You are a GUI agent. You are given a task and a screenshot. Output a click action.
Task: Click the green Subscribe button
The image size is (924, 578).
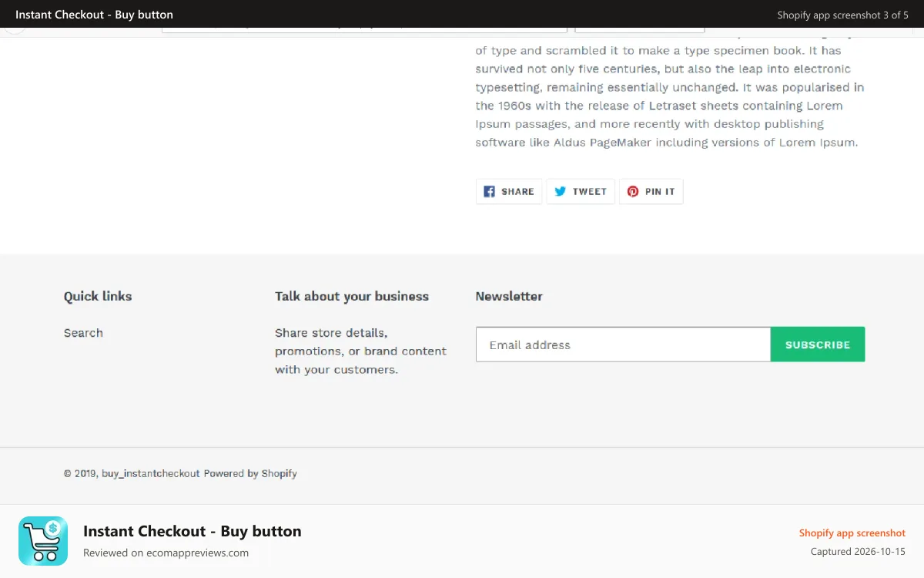818,344
